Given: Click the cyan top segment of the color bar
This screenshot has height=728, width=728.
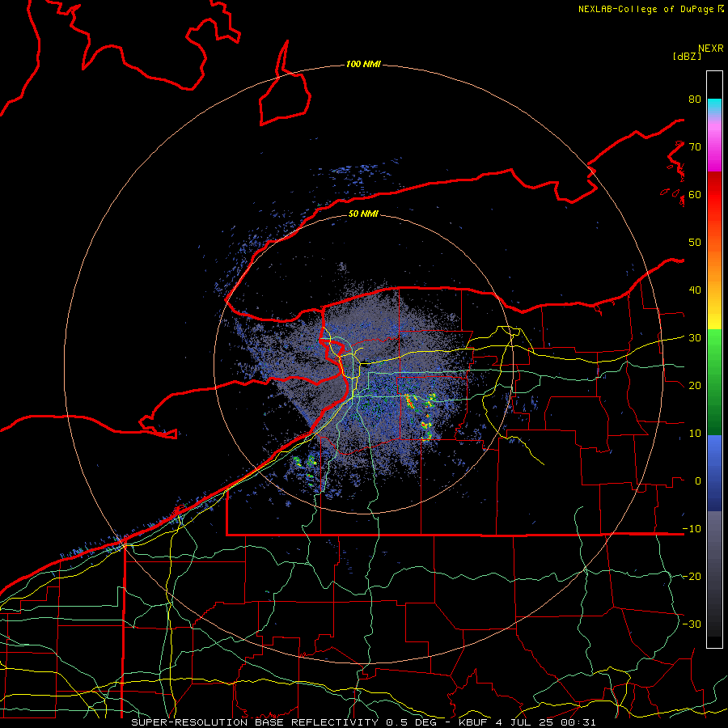Looking at the screenshot, I should pyautogui.click(x=714, y=106).
